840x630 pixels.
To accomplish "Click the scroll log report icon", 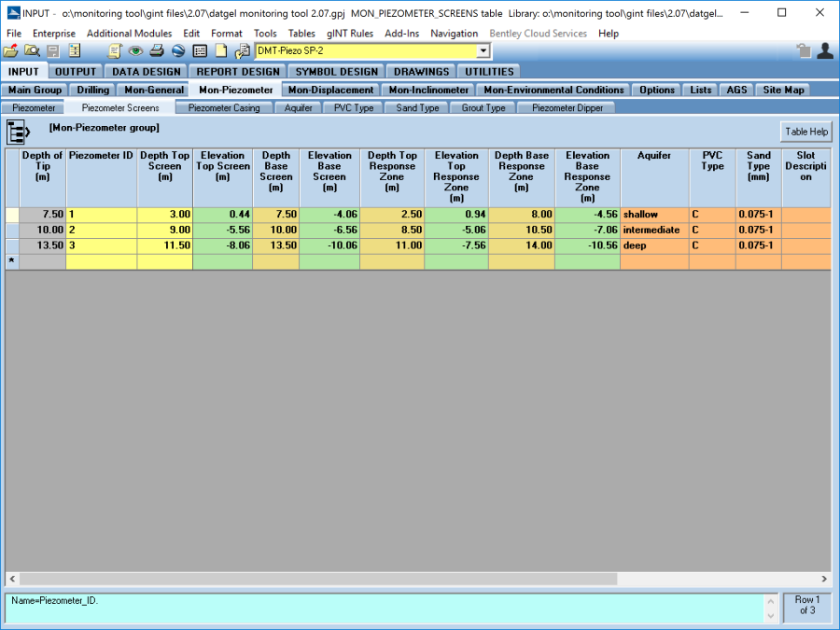I will point(115,51).
